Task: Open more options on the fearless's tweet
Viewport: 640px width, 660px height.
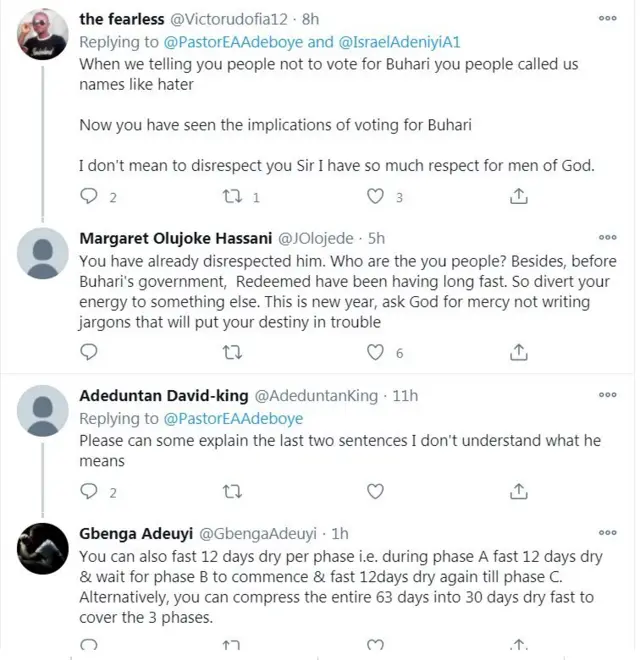Action: [x=607, y=19]
